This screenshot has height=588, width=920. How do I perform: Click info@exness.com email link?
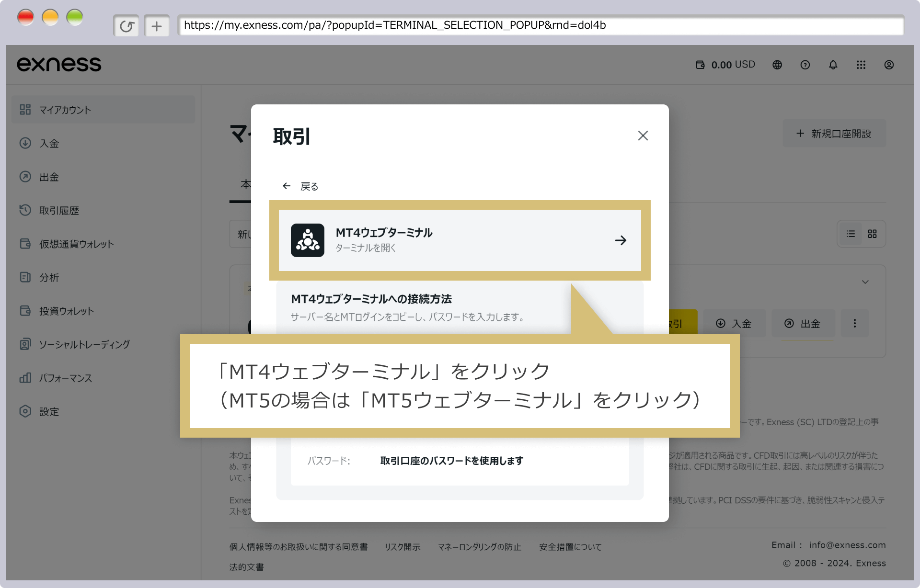pyautogui.click(x=847, y=545)
